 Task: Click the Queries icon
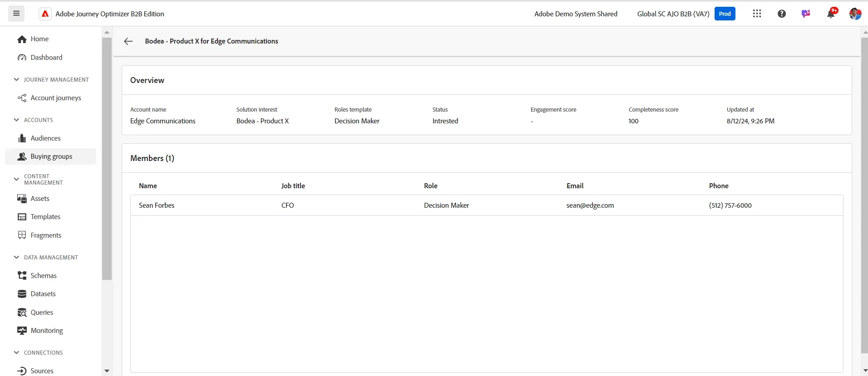[x=22, y=313]
